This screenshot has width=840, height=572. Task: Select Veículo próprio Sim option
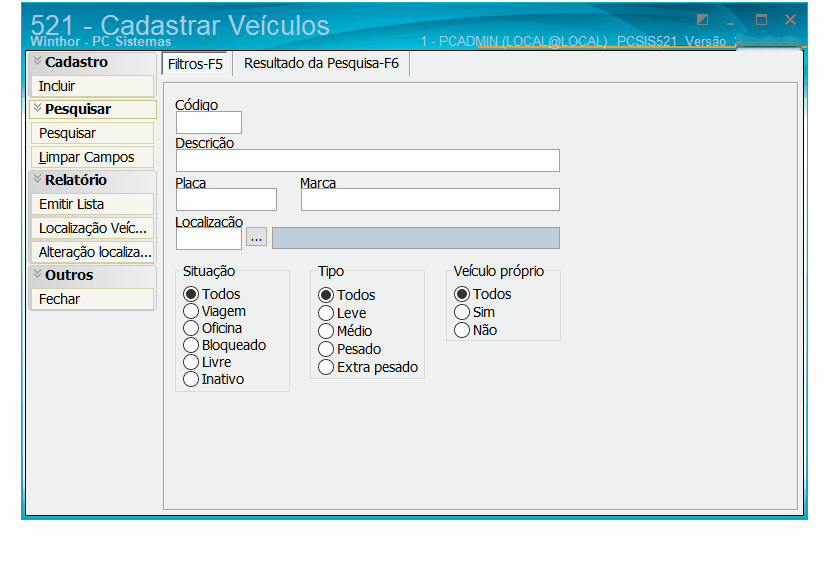click(x=462, y=312)
